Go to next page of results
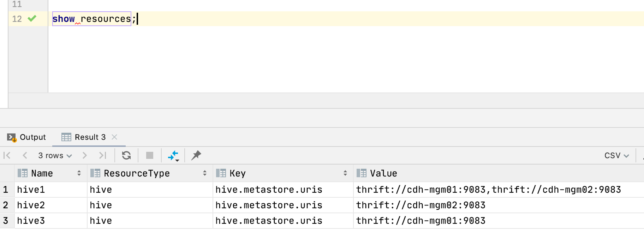644x245 pixels. point(84,155)
